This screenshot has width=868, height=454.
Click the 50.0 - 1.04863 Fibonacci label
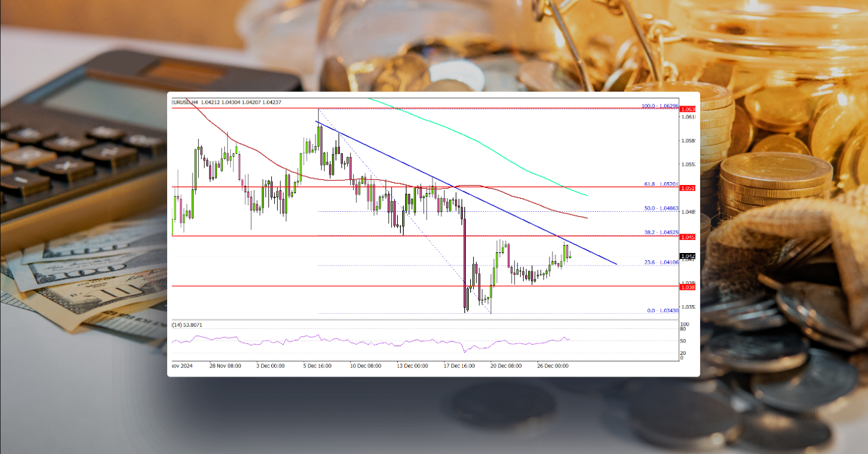[660, 209]
